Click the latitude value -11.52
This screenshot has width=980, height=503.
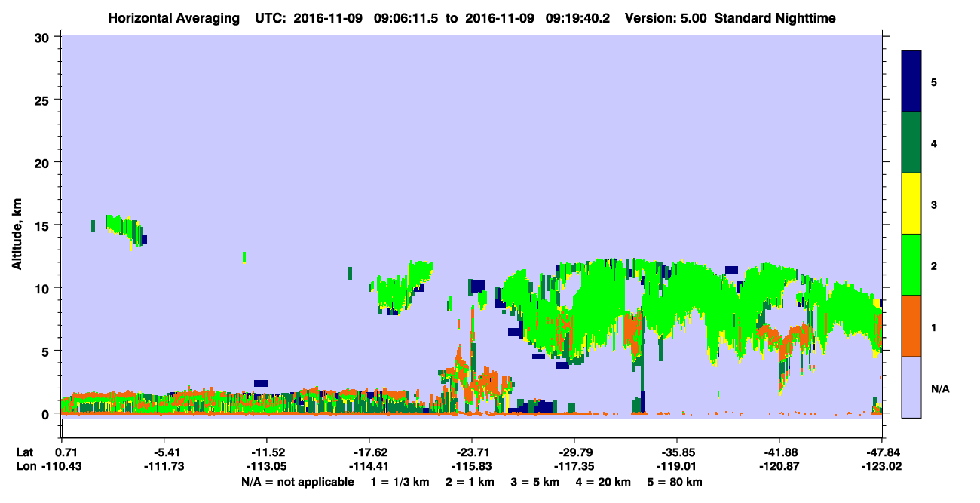[x=267, y=452]
